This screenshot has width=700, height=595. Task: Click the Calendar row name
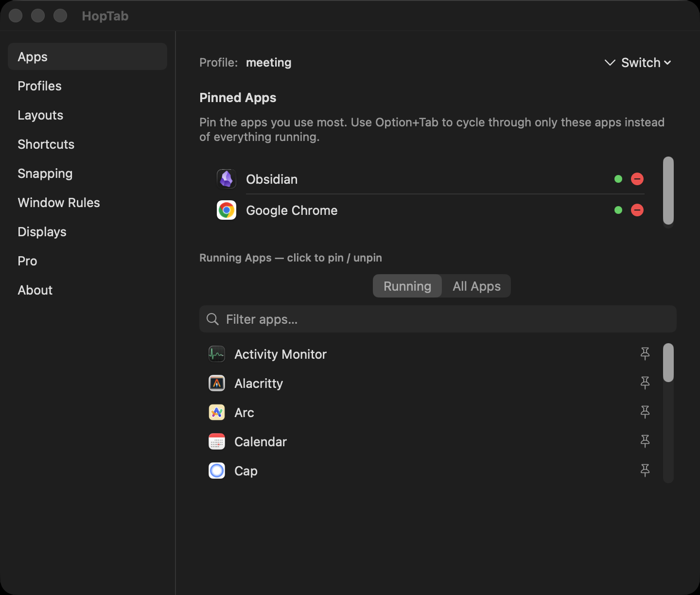coord(261,442)
